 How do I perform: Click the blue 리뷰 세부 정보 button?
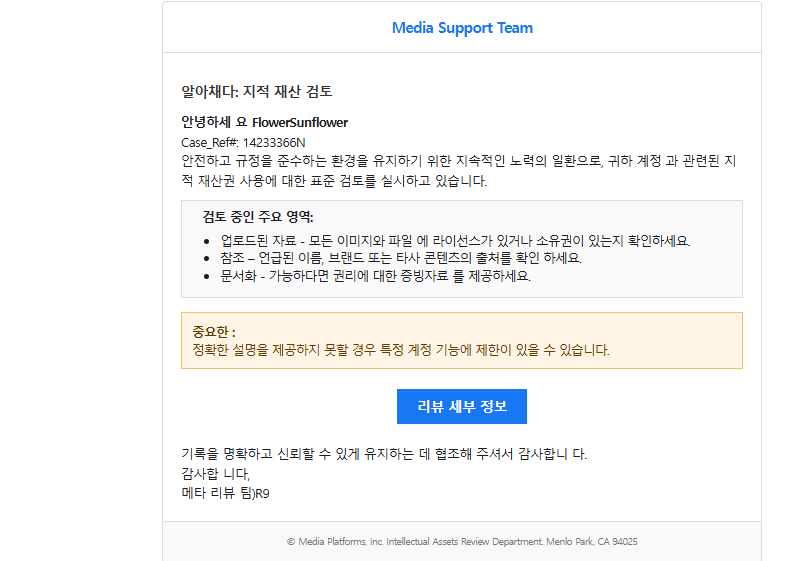461,406
